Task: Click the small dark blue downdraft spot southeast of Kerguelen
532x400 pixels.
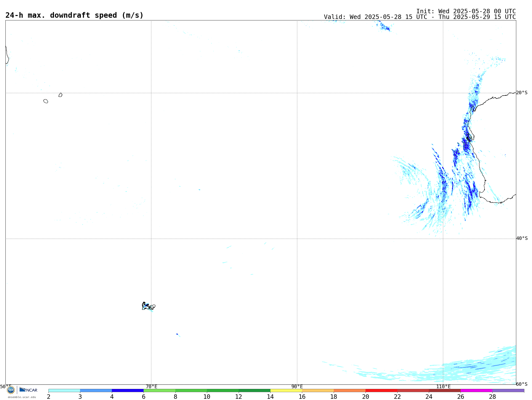Action: (177, 334)
